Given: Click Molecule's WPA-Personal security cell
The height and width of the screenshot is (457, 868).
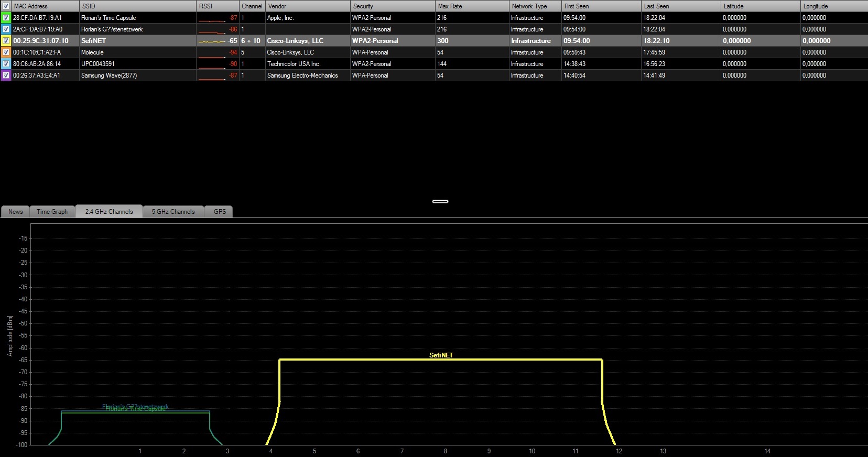Looking at the screenshot, I should click(x=393, y=52).
